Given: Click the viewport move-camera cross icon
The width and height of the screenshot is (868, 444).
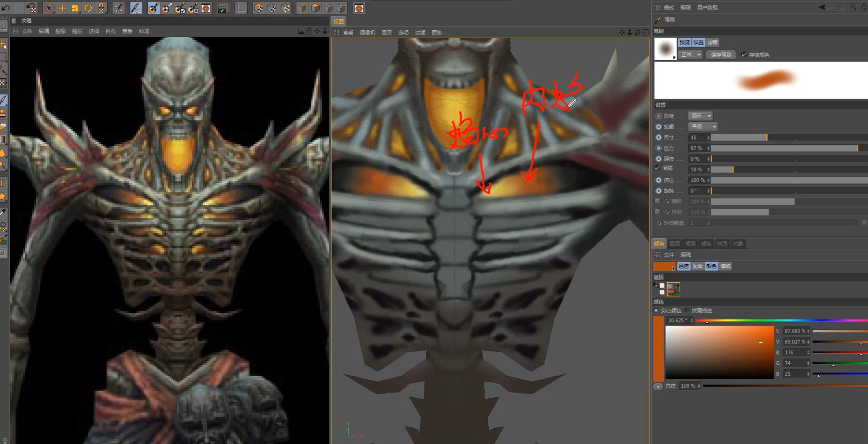Looking at the screenshot, I should [622, 32].
